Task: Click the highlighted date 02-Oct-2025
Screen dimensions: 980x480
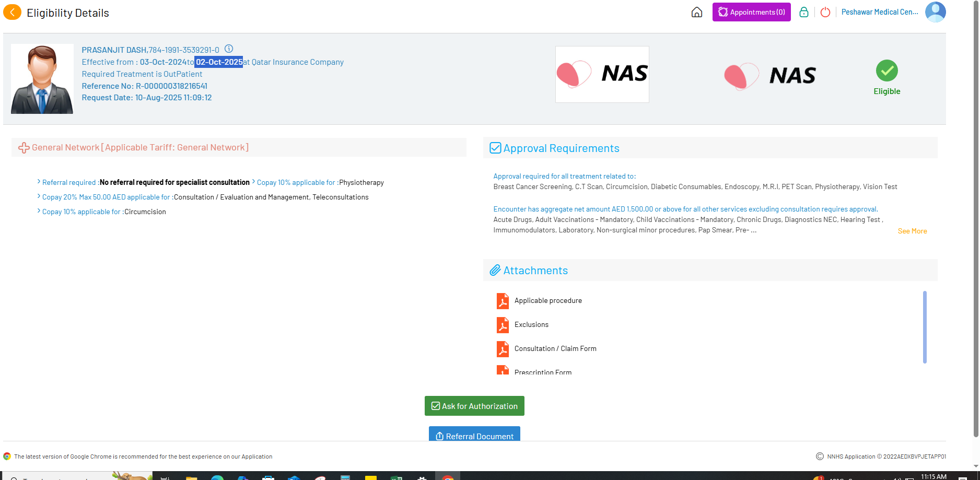Action: click(219, 62)
